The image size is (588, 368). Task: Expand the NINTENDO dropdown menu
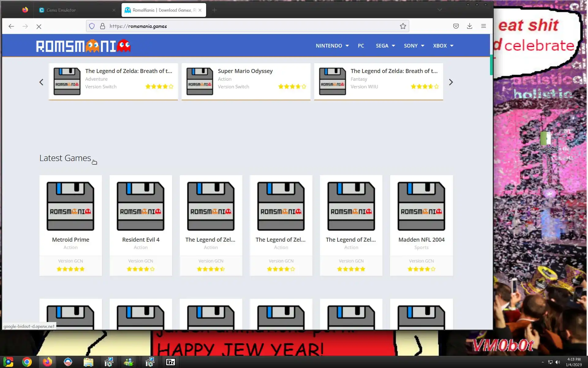click(x=332, y=46)
